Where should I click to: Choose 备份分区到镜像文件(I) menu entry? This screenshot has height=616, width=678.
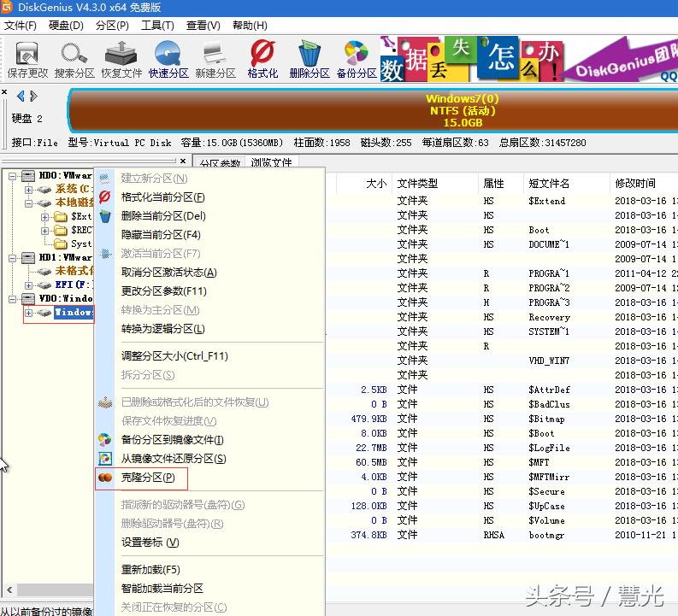[173, 440]
